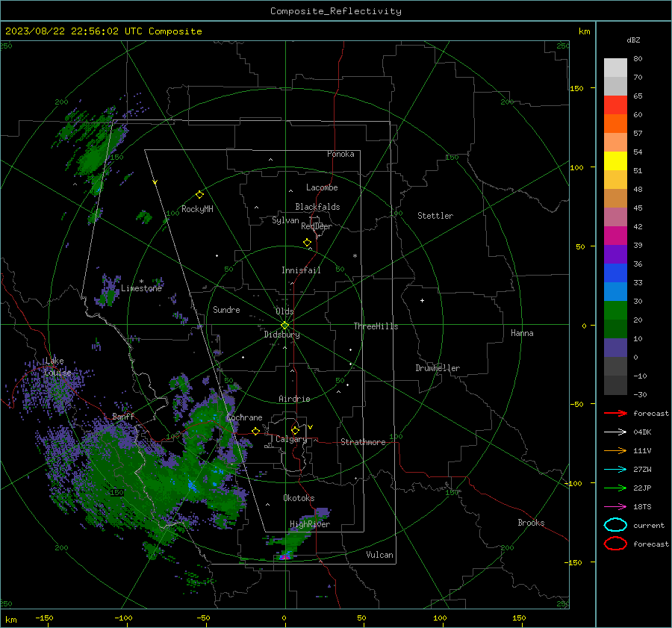Select the magenta 42 dBZ color swatch
Viewport: 672px width, 628px height.
click(615, 236)
